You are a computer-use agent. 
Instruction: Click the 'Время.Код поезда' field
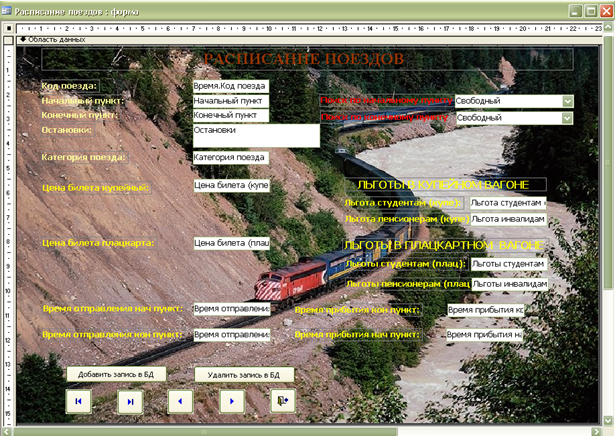230,86
